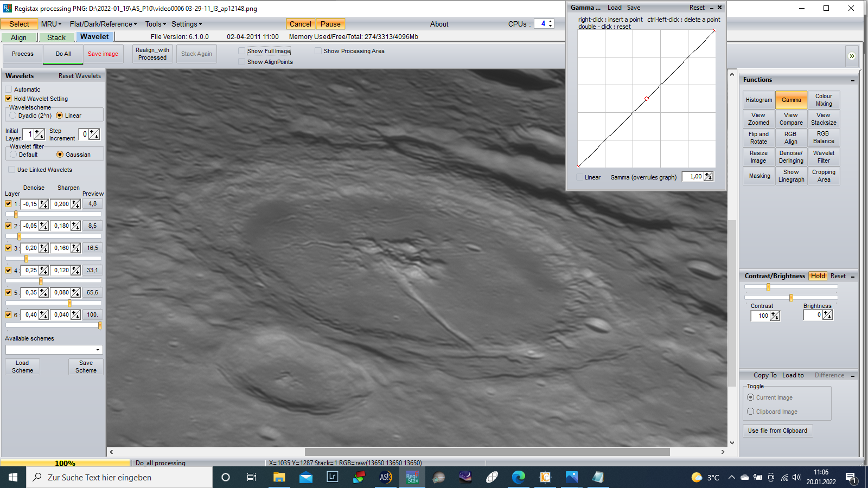
Task: Click Cancel button
Action: [301, 24]
